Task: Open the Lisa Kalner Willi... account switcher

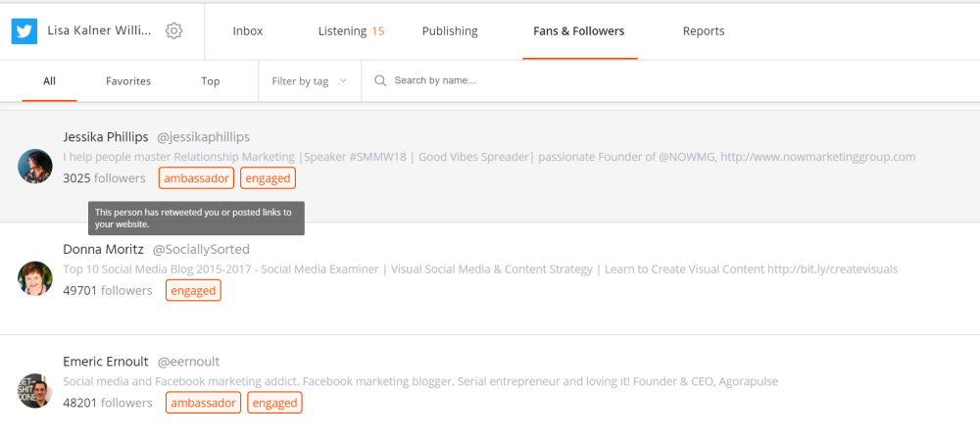Action: (x=99, y=30)
